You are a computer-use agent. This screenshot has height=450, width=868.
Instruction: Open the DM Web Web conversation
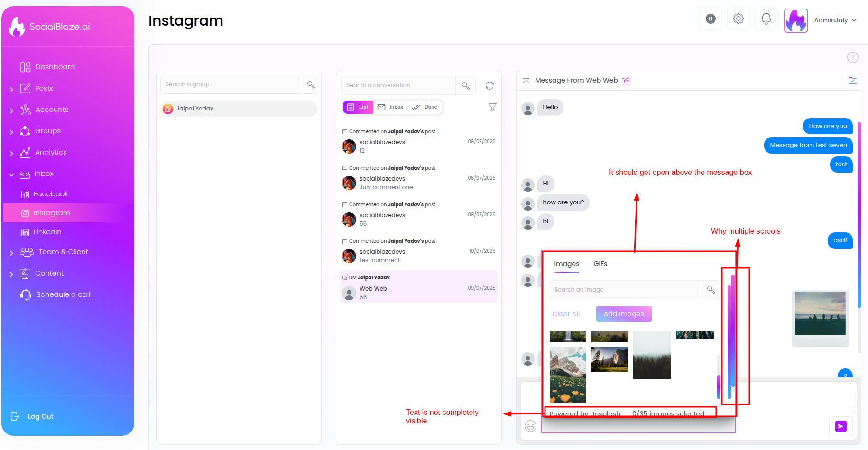pos(419,287)
